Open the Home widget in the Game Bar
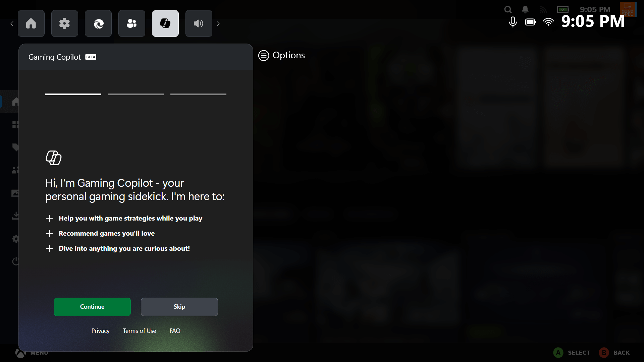Image resolution: width=644 pixels, height=362 pixels. pos(31,23)
